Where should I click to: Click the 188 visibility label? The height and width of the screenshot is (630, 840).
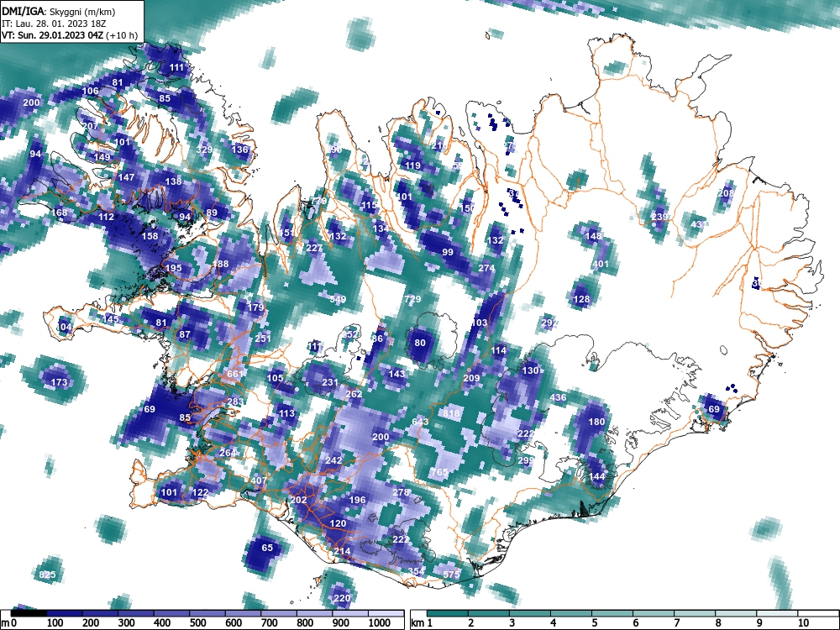(x=220, y=264)
